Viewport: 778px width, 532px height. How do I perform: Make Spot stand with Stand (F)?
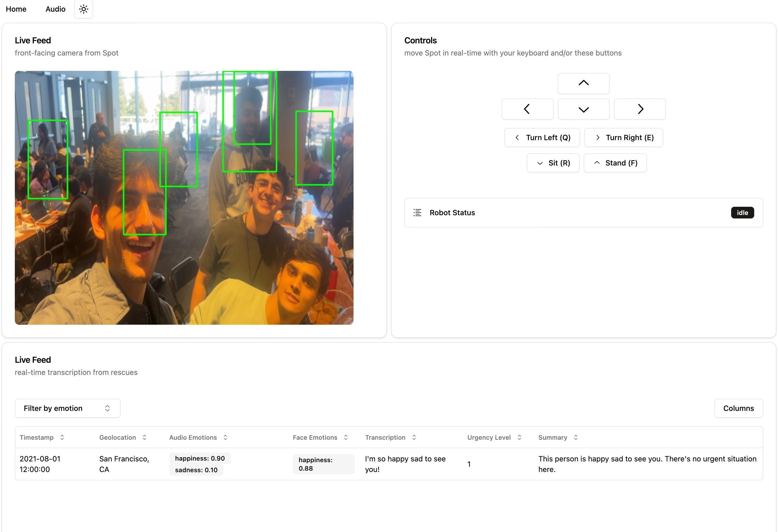click(x=615, y=163)
